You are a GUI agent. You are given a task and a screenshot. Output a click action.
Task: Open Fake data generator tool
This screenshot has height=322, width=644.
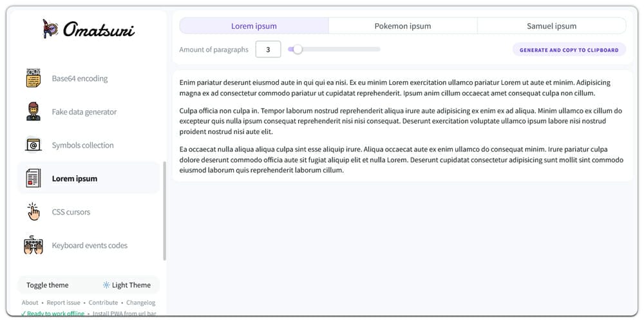(88, 111)
